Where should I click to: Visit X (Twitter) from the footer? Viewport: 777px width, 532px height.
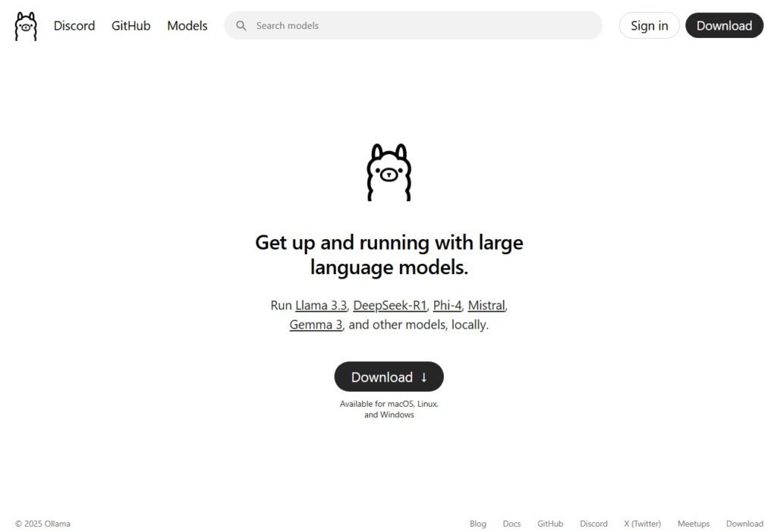tap(642, 524)
